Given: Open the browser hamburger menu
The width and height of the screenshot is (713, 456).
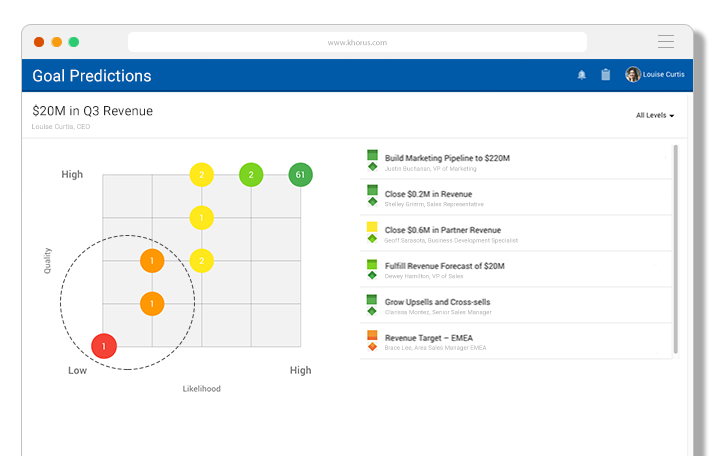Looking at the screenshot, I should 666,42.
